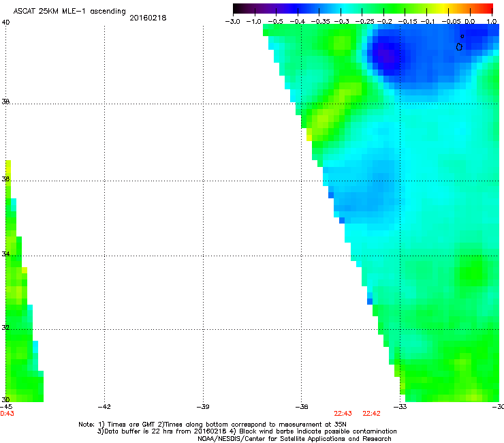
Task: Click the -0.3 color scale label
Action: point(341,22)
